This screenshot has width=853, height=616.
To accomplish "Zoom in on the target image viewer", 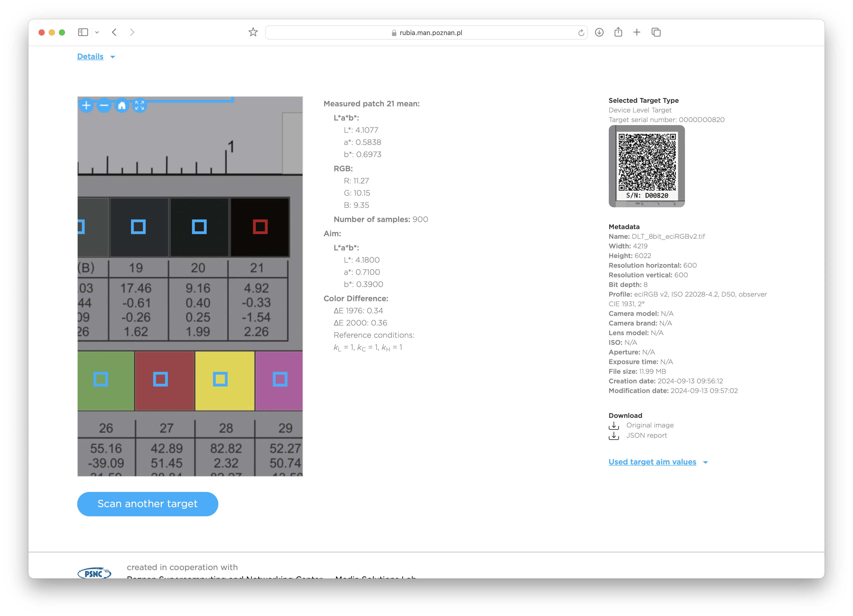I will point(86,106).
